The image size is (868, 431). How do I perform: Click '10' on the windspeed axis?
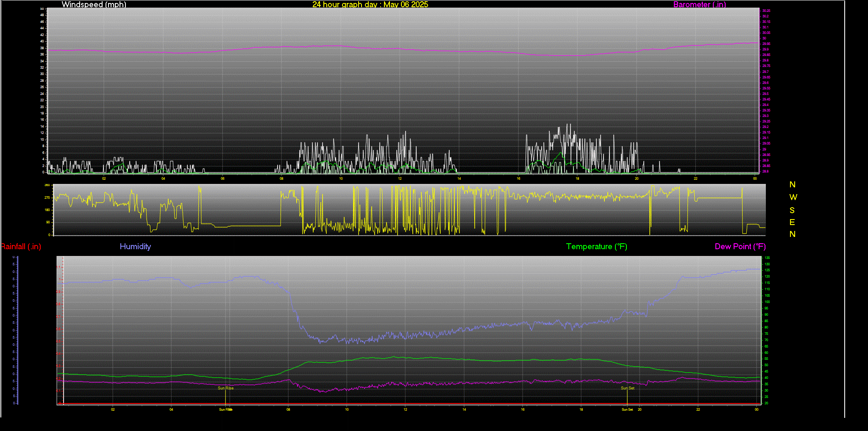tap(42, 139)
